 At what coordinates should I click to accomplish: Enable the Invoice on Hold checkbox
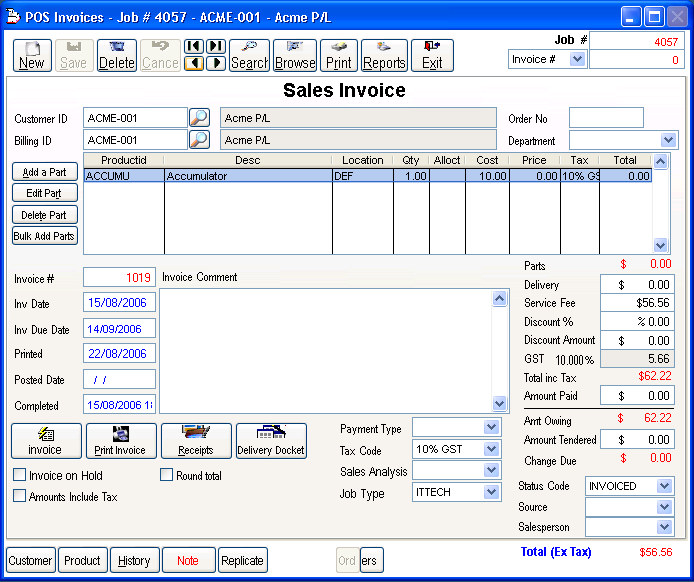(x=20, y=476)
